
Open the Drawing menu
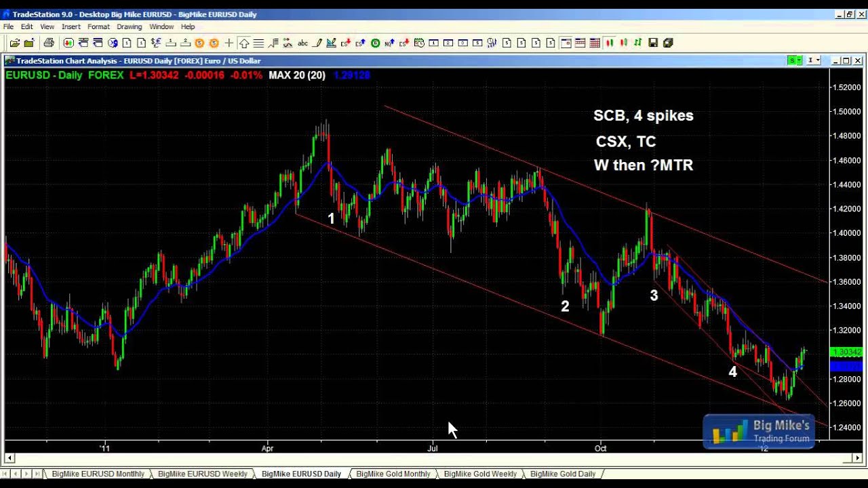tap(129, 26)
